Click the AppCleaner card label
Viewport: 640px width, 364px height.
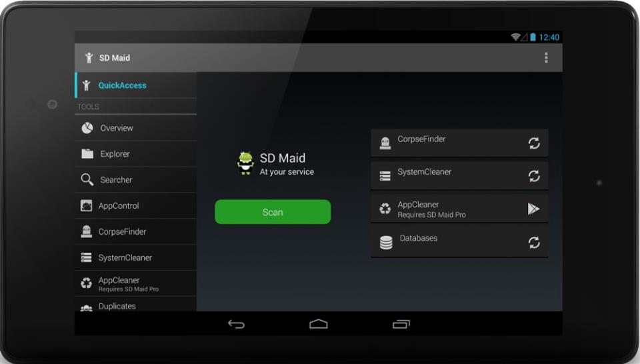(419, 205)
